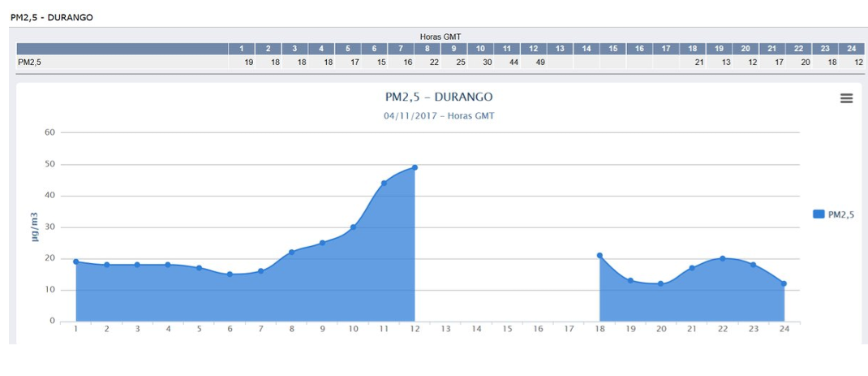
Task: Click the x-axis label 15
Action: tap(507, 329)
